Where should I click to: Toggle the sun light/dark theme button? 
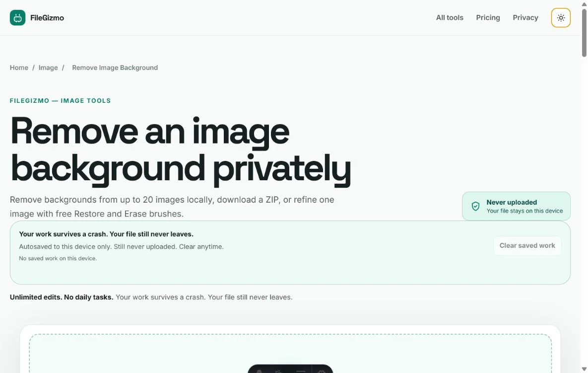click(561, 18)
